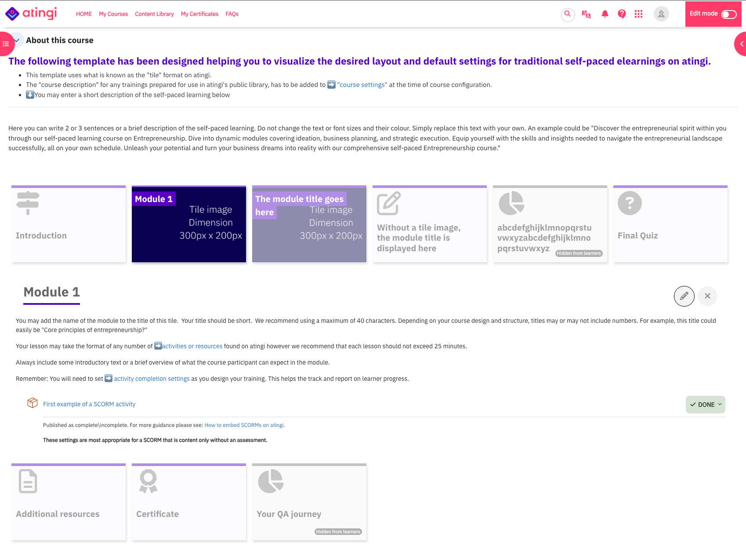
Task: Click Hidden from learners badge on QA journey
Action: [x=338, y=532]
